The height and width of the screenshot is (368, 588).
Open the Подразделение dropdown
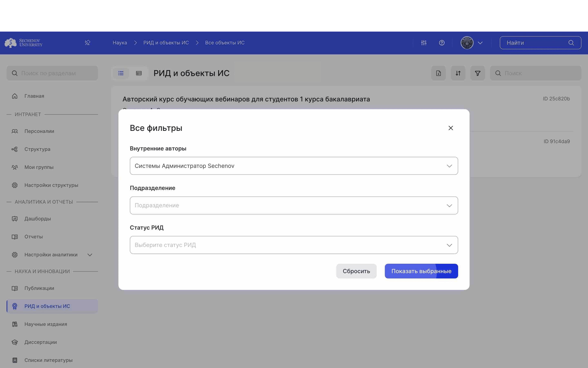click(294, 205)
